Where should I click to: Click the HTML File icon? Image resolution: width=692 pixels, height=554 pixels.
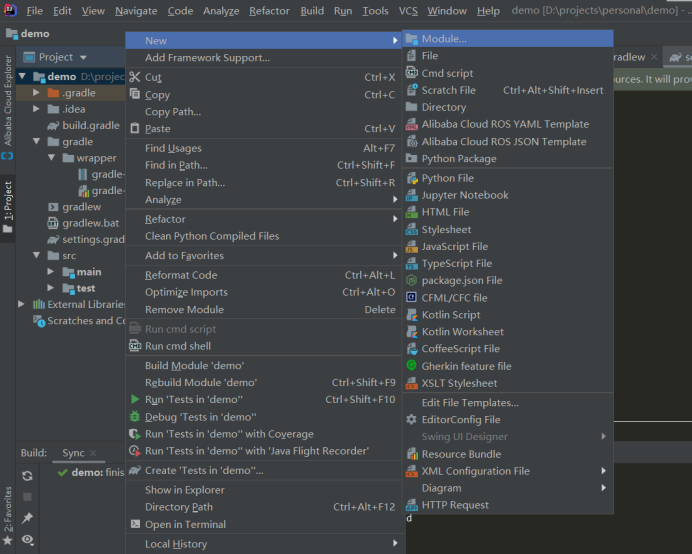(411, 212)
